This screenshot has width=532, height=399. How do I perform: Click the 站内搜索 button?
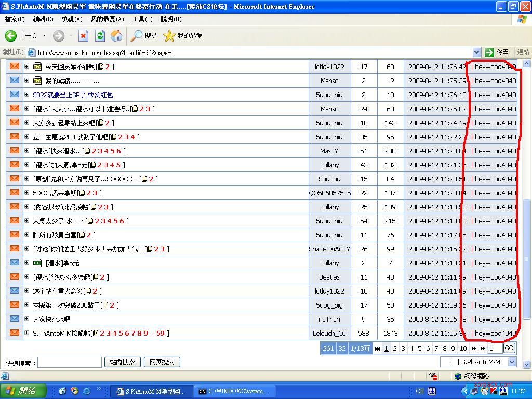click(x=123, y=362)
